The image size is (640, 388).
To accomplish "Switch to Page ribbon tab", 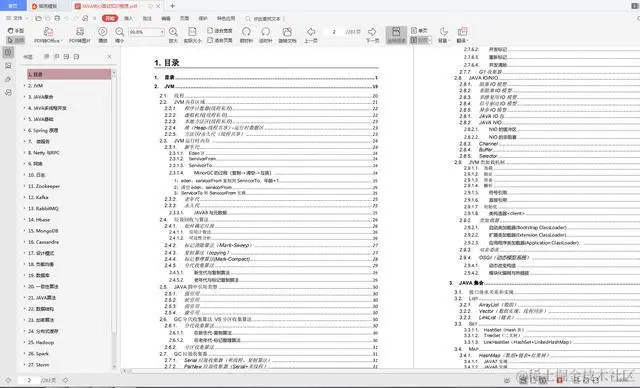I will click(x=184, y=18).
